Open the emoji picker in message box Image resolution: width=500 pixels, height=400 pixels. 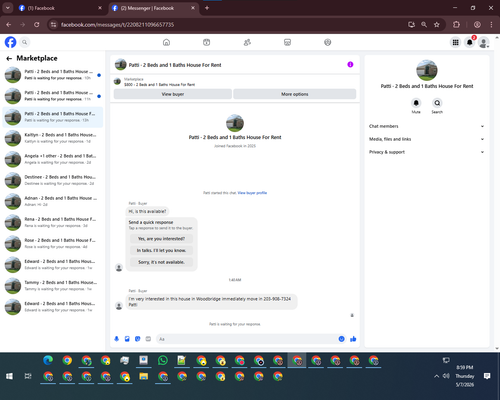(x=341, y=339)
